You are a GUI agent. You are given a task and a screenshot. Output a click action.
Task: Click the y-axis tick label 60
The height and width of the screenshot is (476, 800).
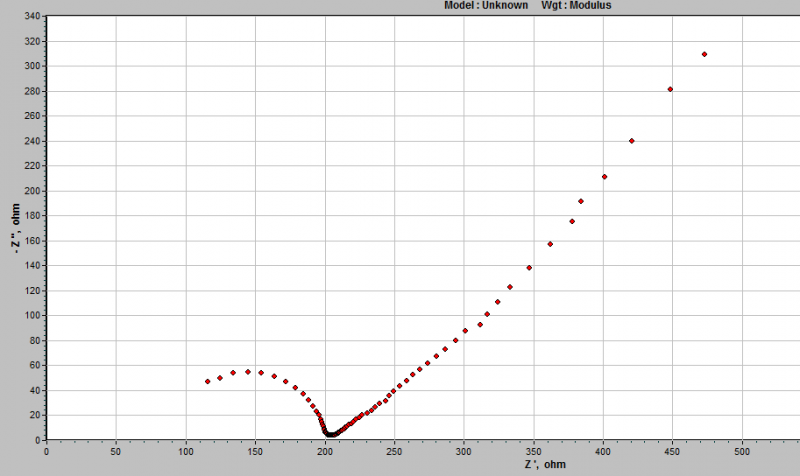(34, 365)
